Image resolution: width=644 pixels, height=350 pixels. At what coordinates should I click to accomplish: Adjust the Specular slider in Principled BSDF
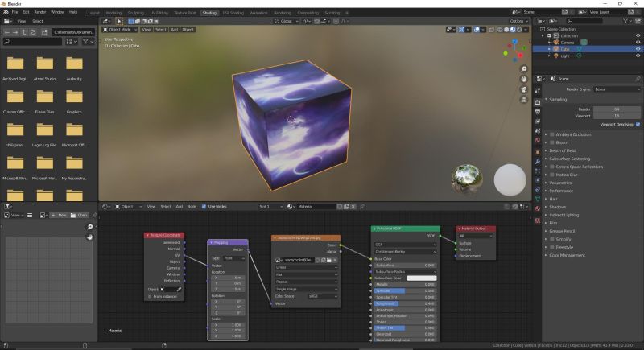(405, 291)
